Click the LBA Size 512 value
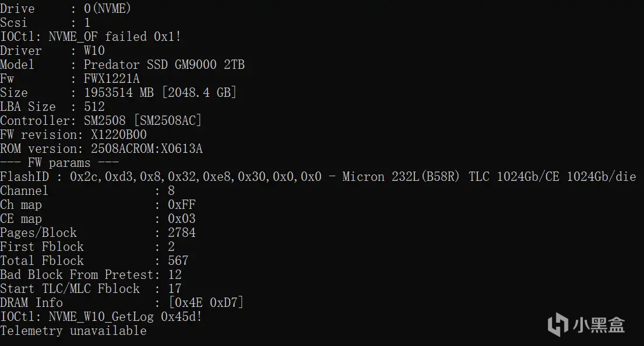 (x=94, y=106)
